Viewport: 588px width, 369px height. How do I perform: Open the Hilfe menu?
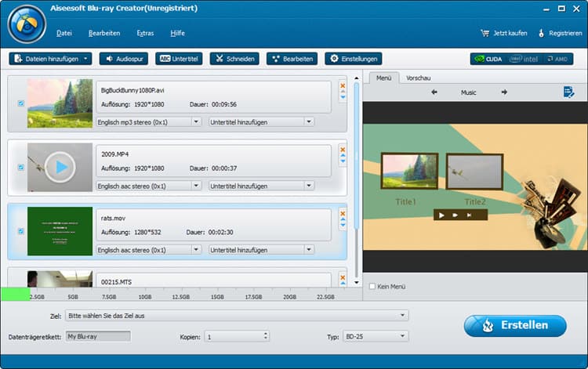pos(177,33)
